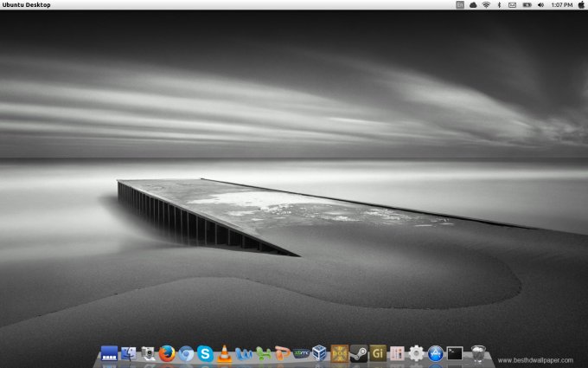Open the audio mixer dock icon
This screenshot has height=368, width=588.
(397, 354)
